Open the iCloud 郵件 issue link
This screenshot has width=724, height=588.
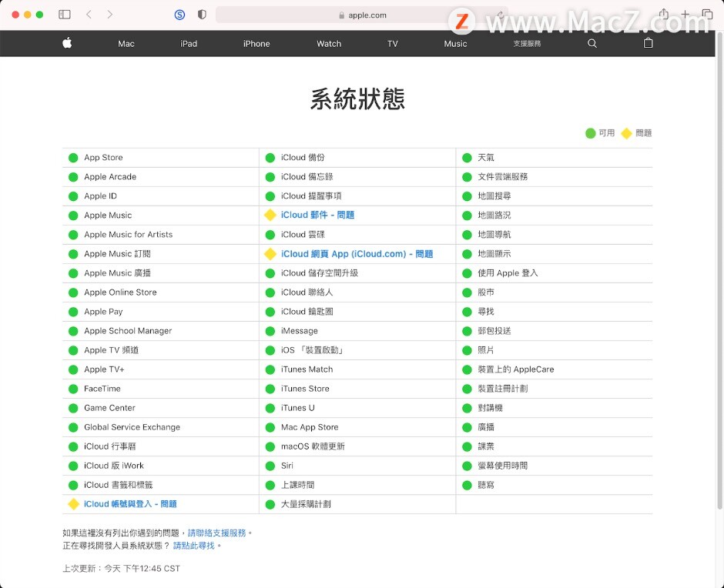(x=316, y=215)
